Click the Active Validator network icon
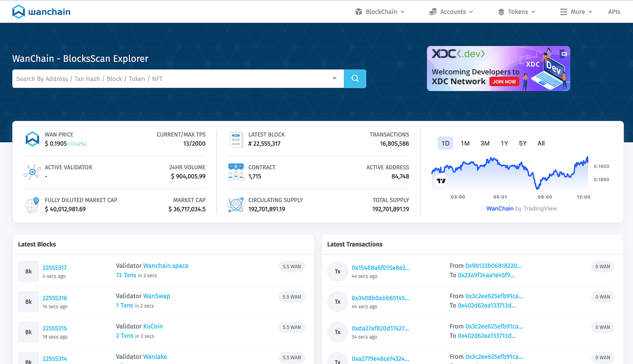The image size is (633, 364). [x=32, y=172]
